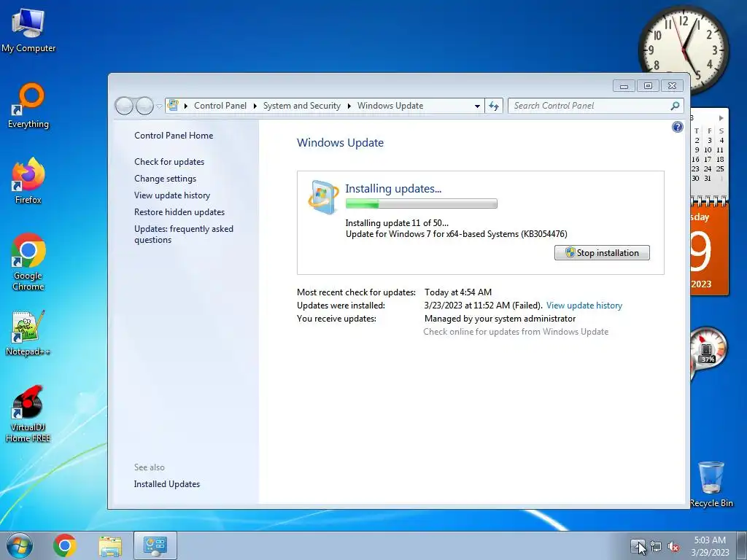Click 'Installing update 11 of 50...' text
Screen dimensions: 747x560
click(397, 223)
